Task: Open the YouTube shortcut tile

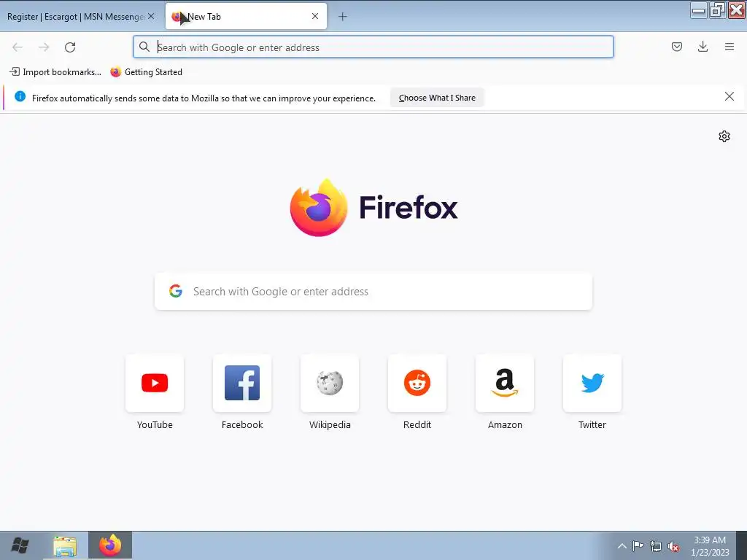Action: point(155,383)
